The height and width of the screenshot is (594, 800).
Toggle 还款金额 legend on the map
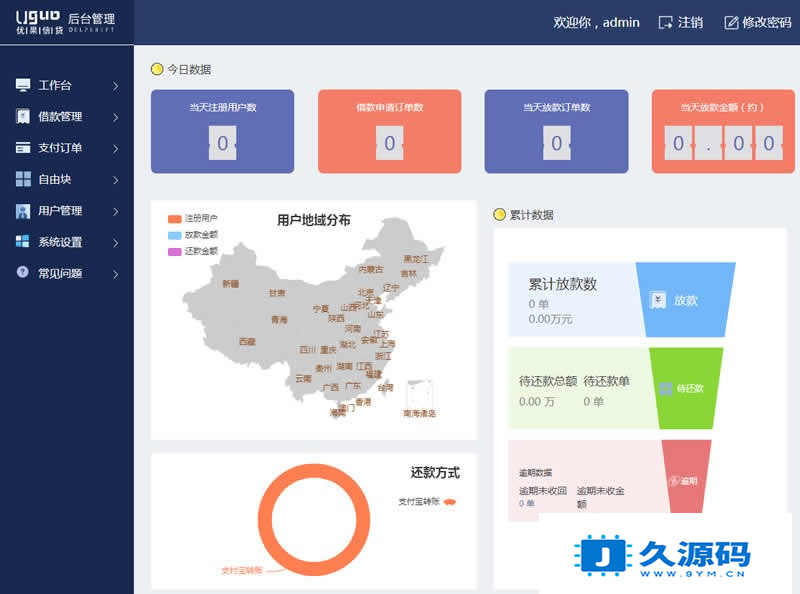coord(174,252)
